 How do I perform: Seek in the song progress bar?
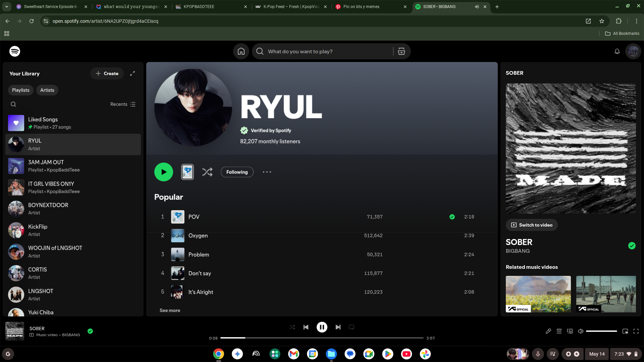coord(322,338)
